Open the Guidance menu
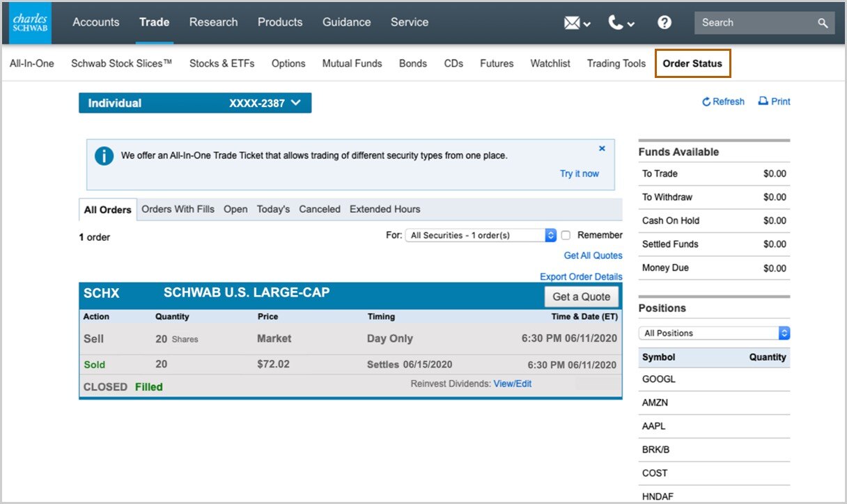 [346, 22]
